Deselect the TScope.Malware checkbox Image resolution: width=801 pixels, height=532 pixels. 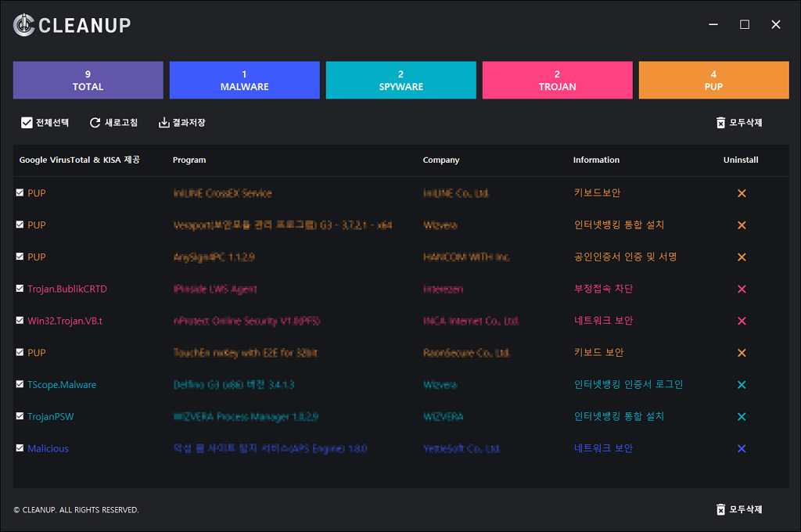coord(20,384)
